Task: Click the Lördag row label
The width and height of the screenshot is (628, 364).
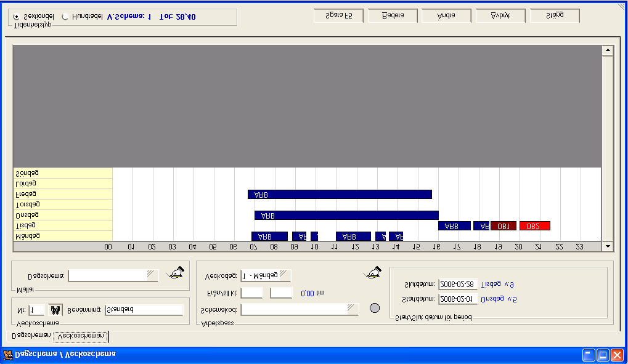Action: [x=63, y=184]
